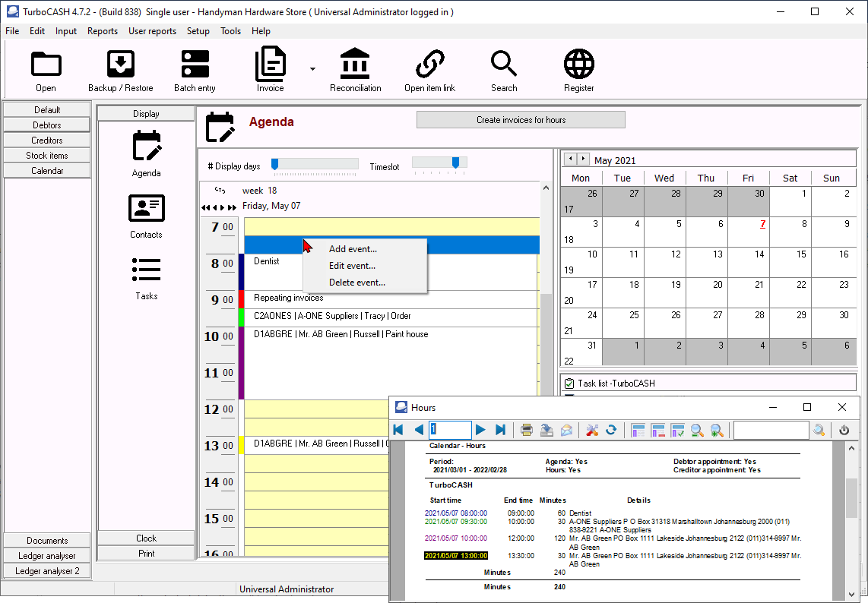The image size is (868, 603).
Task: Print the Hours report
Action: [x=526, y=431]
